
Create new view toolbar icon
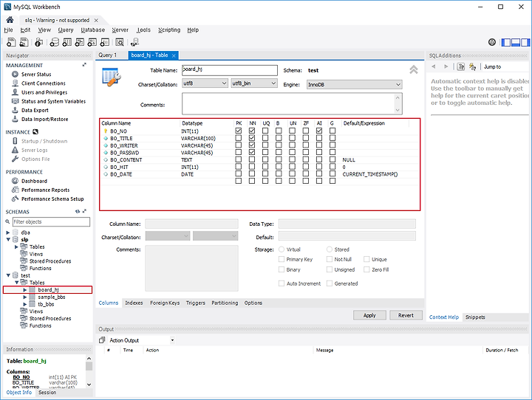pos(79,42)
